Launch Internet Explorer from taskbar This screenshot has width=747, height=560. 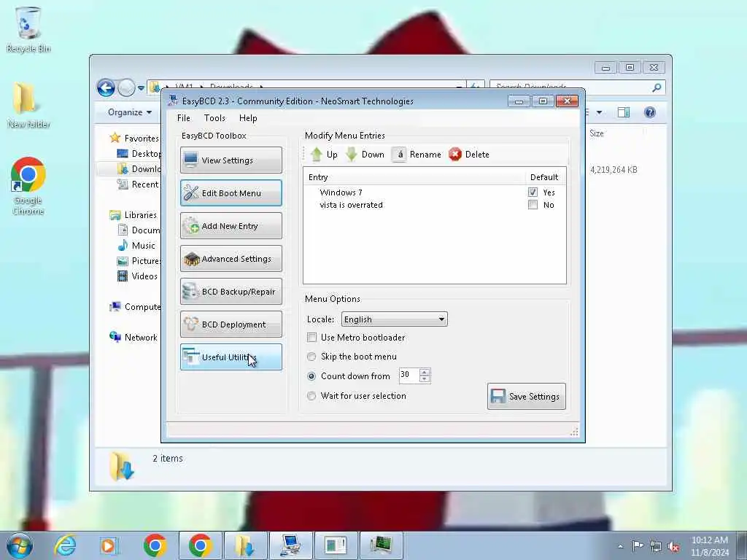[65, 545]
